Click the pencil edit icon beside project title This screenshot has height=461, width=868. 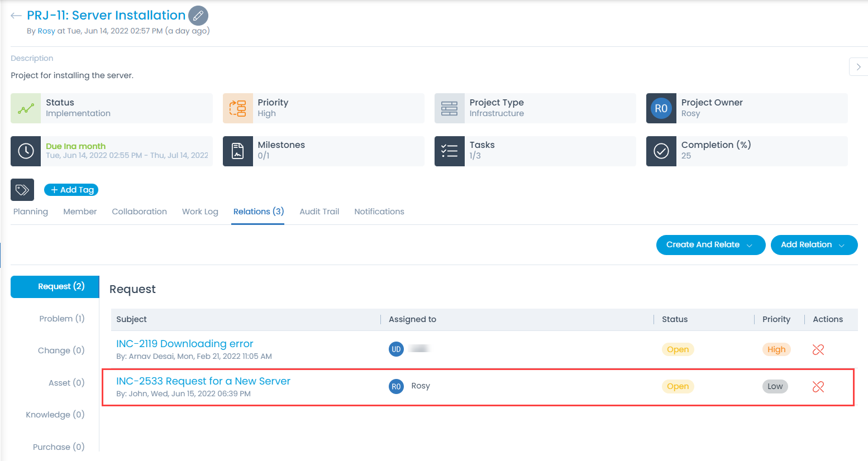point(198,15)
